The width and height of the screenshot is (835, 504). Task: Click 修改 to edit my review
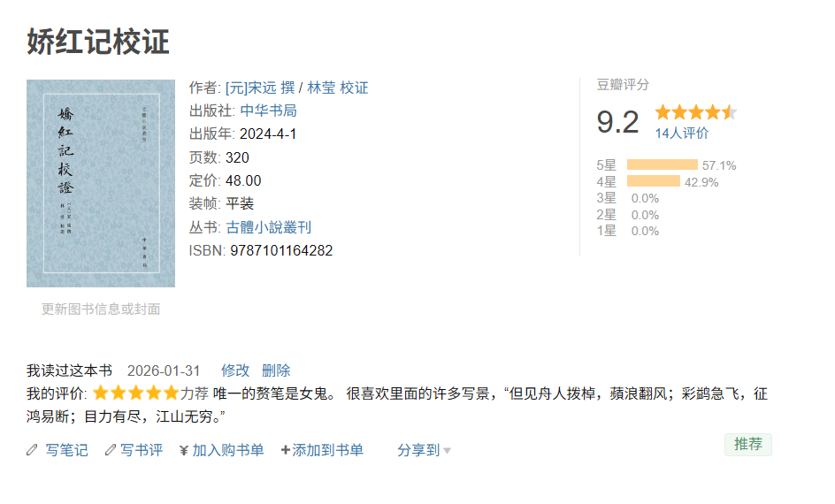coord(235,370)
